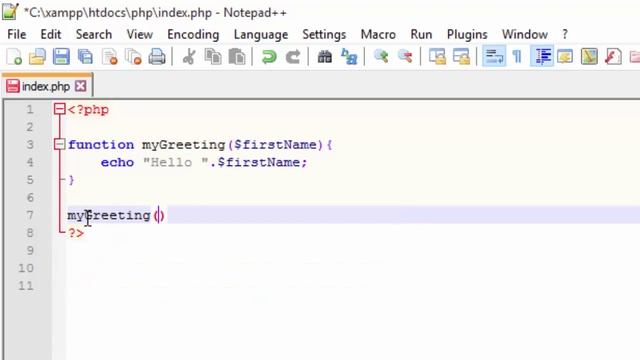Click the Zoom In icon
This screenshot has height=360, width=640.
click(381, 57)
